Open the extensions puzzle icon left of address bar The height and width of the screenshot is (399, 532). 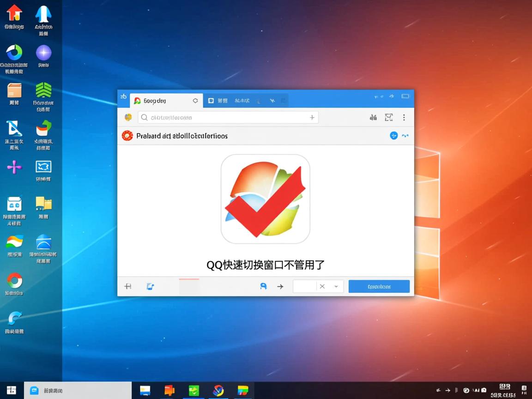coord(128,117)
